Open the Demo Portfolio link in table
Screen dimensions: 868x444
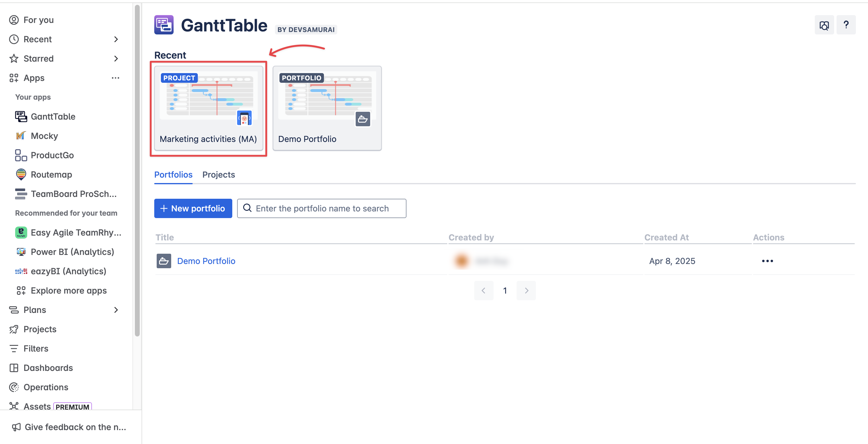206,261
